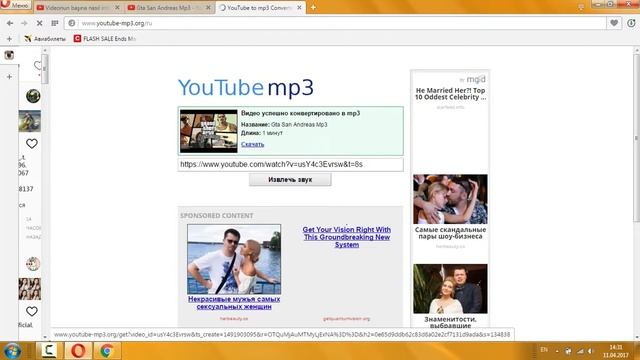640x360 pixels.
Task: Close the YouTube to mp3 Converter tab
Action: (x=299, y=7)
